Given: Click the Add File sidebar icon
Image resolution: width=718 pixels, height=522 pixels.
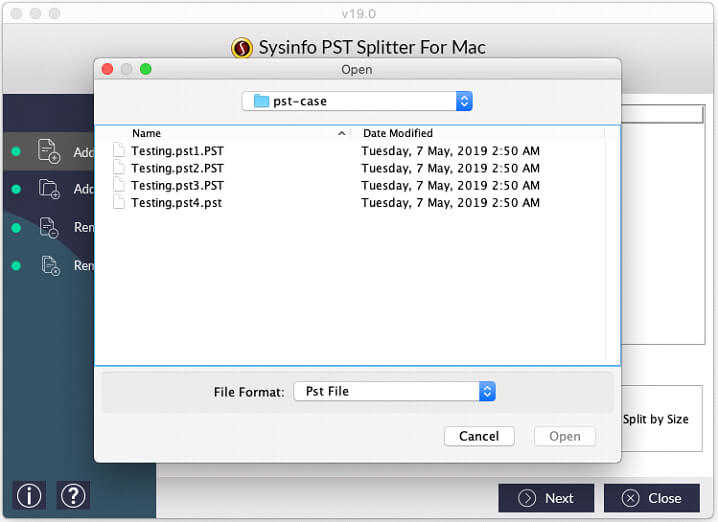Looking at the screenshot, I should point(49,151).
